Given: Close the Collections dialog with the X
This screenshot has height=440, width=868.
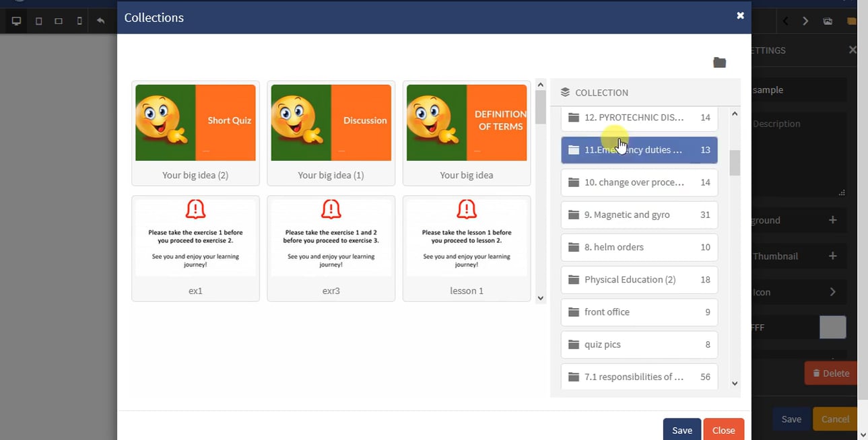Looking at the screenshot, I should pos(740,15).
